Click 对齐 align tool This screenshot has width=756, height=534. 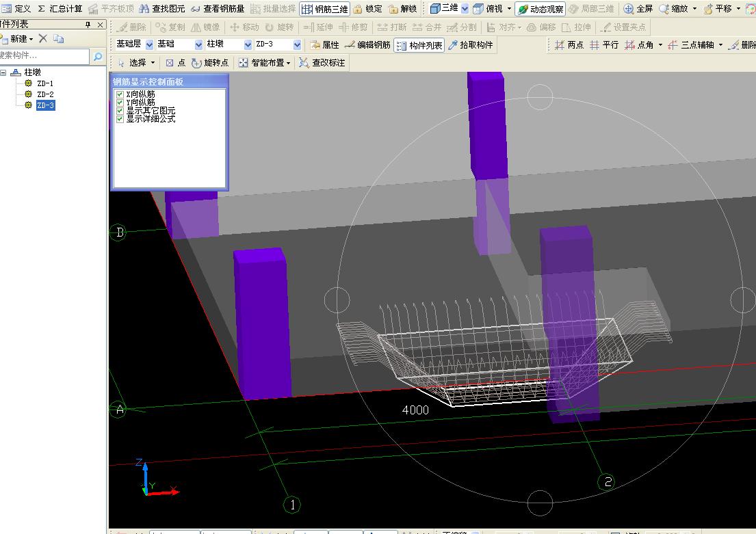click(504, 27)
